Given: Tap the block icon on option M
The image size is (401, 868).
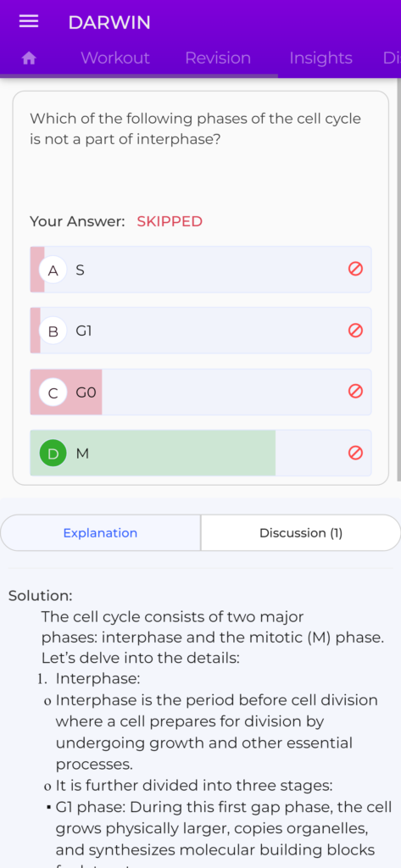Looking at the screenshot, I should coord(355,453).
